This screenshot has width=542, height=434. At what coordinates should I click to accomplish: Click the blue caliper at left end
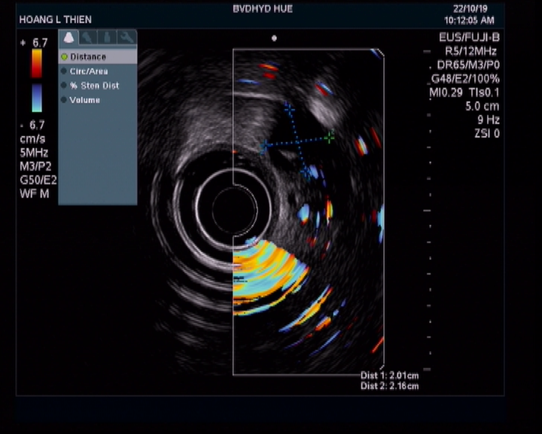point(264,146)
